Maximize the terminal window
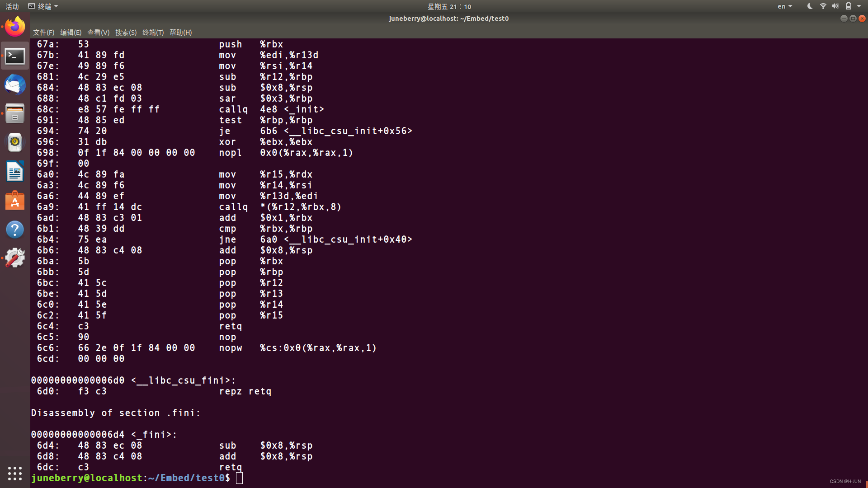868x488 pixels. click(x=853, y=19)
